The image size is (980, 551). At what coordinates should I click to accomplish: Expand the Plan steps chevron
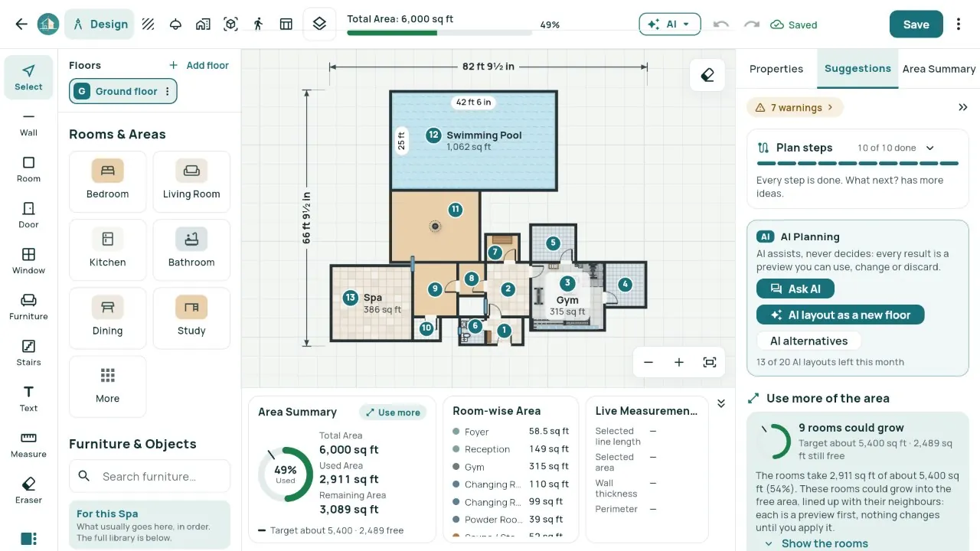(x=930, y=148)
